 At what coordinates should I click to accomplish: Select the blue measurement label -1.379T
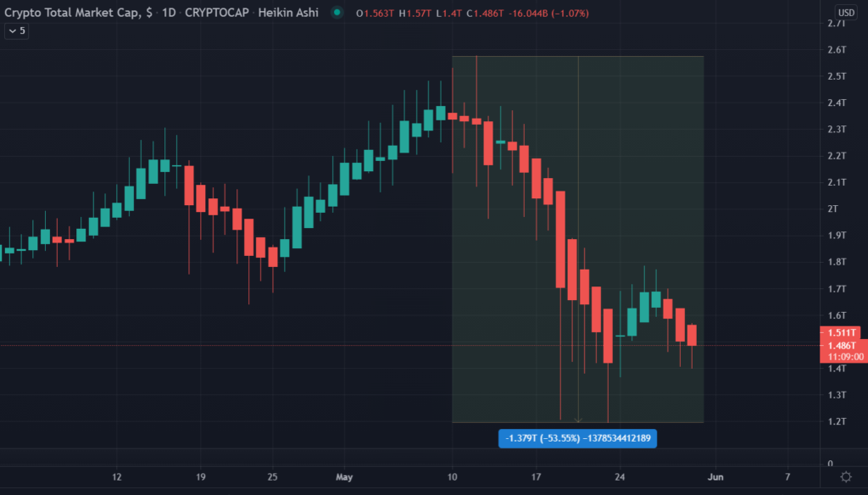pyautogui.click(x=577, y=438)
